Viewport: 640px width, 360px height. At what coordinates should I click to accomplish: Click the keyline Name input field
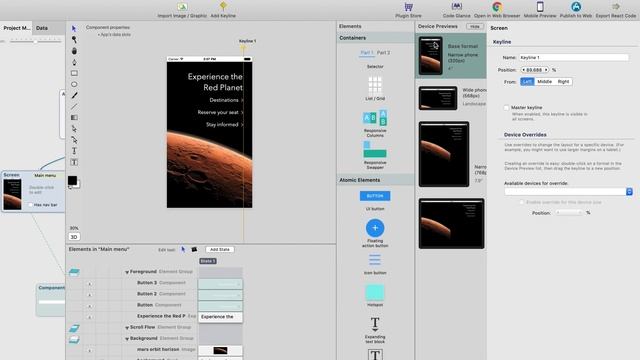[x=573, y=58]
